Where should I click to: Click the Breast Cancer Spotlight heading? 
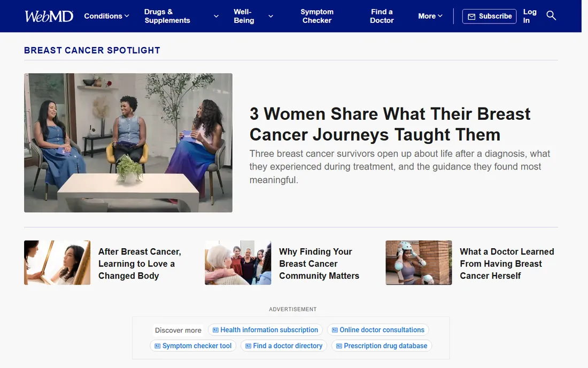92,50
